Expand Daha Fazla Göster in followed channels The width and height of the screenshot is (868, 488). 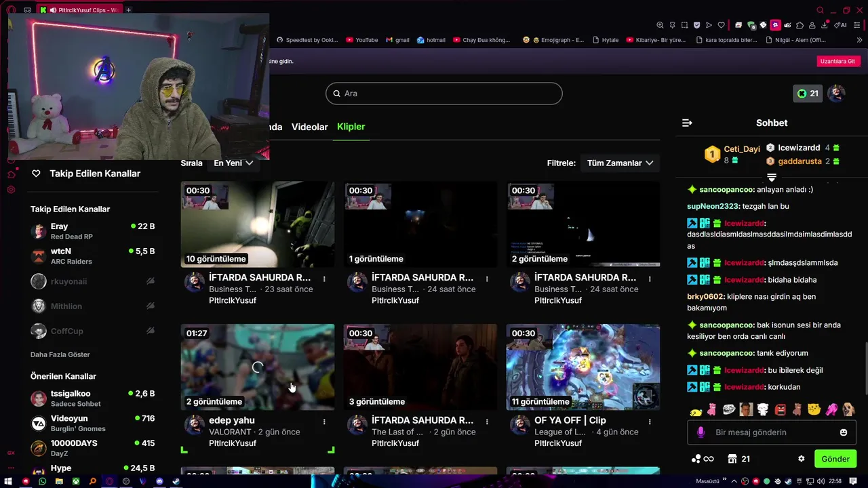click(x=60, y=354)
